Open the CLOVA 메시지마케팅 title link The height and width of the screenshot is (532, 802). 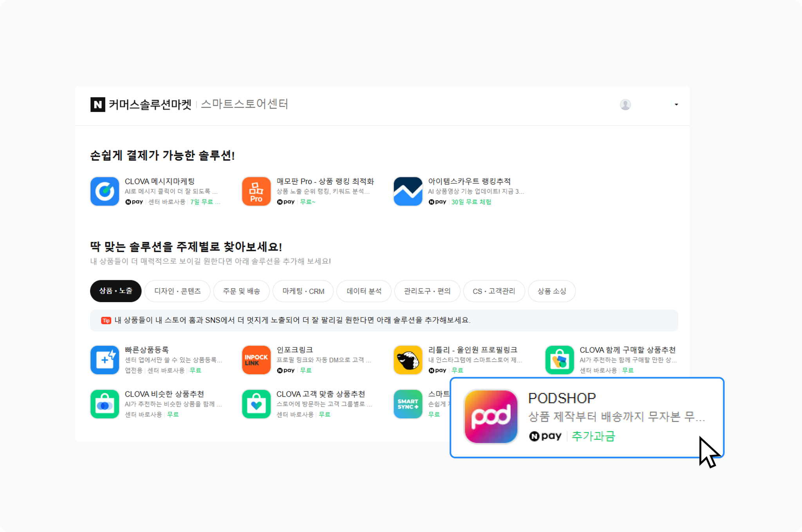point(159,181)
